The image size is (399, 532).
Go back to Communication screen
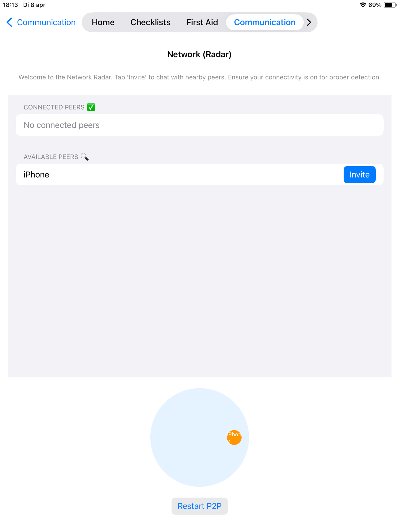[x=41, y=22]
